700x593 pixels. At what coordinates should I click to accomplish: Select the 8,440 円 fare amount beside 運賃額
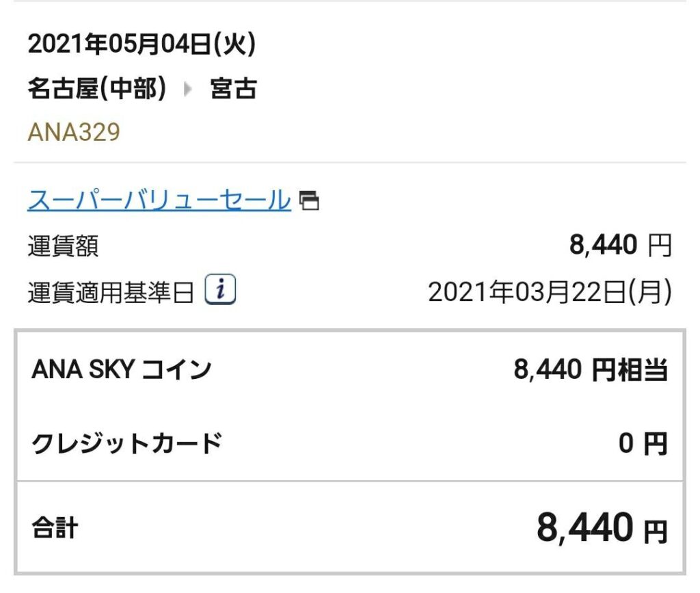[620, 245]
